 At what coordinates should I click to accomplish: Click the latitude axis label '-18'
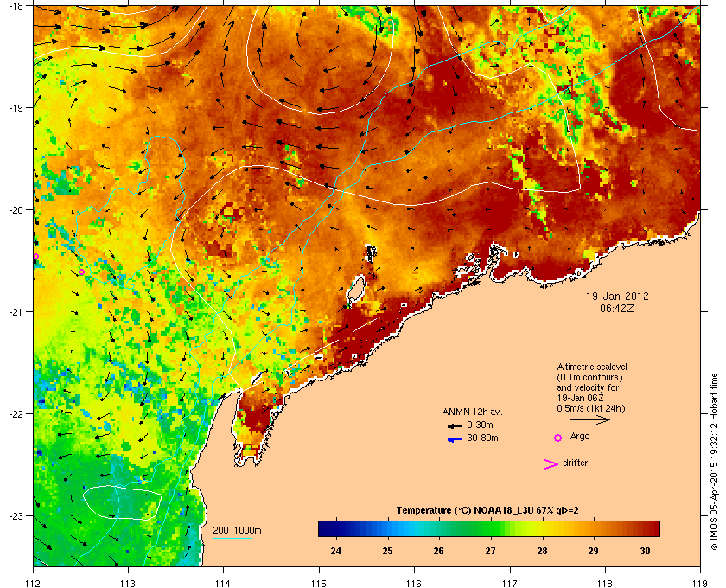16,6
